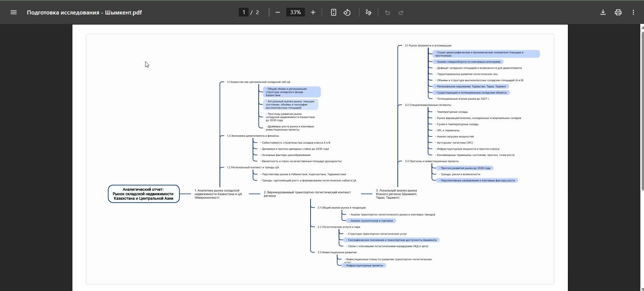
Task: Print the document
Action: click(618, 12)
